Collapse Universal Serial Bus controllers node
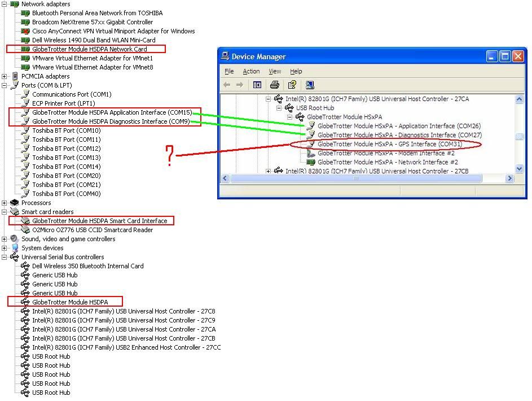The width and height of the screenshot is (532, 401). 4,257
